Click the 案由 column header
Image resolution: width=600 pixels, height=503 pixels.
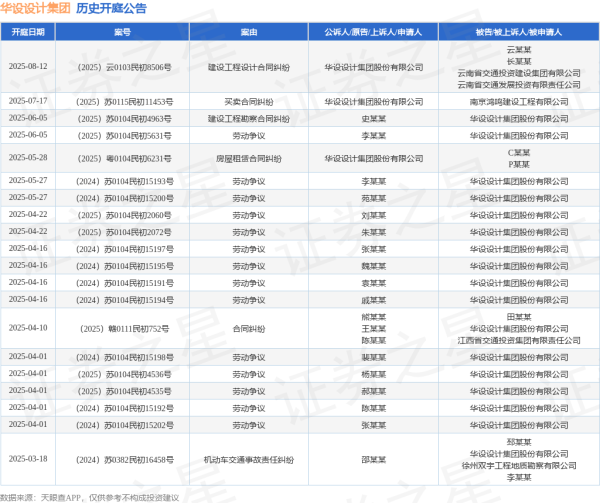[x=249, y=32]
